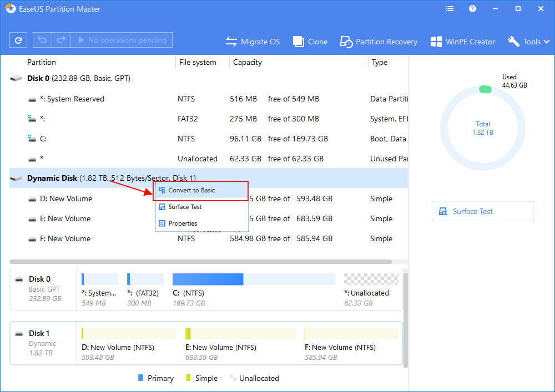Select the F: New Volume row
Screen dimensions: 555x392
[x=209, y=238]
